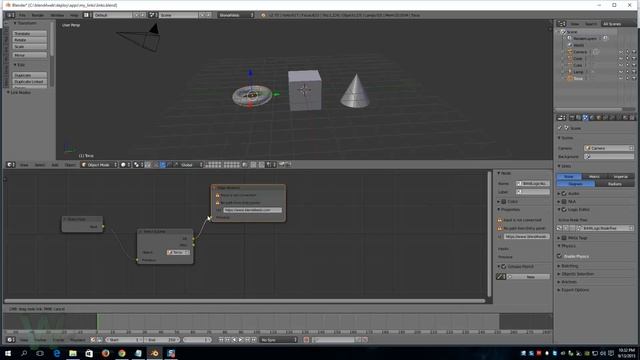Click the Translate button in tool shelf
The height and width of the screenshot is (360, 640).
pyautogui.click(x=30, y=33)
